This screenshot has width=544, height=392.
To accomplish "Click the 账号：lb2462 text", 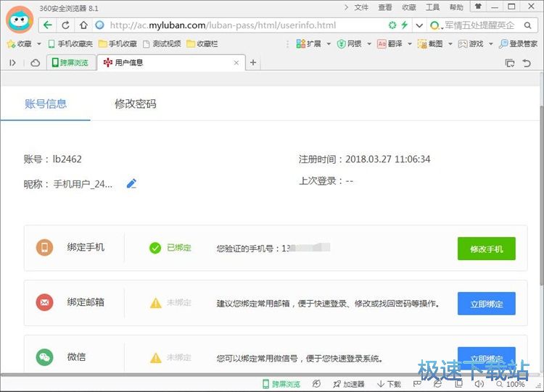I will click(53, 159).
